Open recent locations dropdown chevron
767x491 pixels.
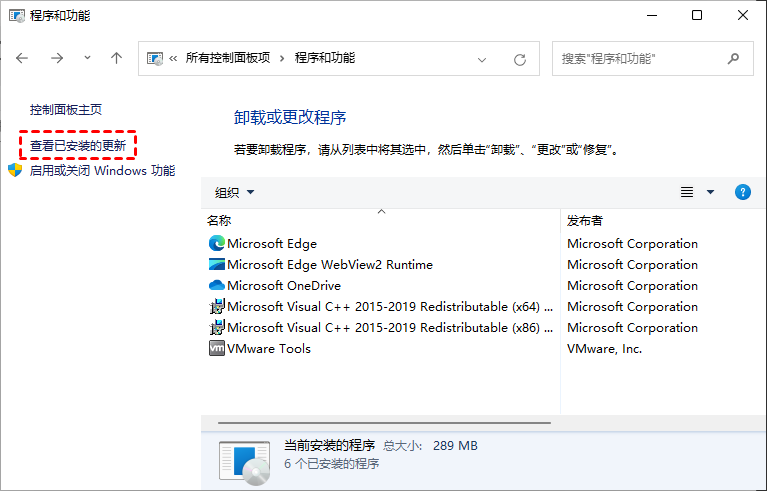[x=87, y=58]
